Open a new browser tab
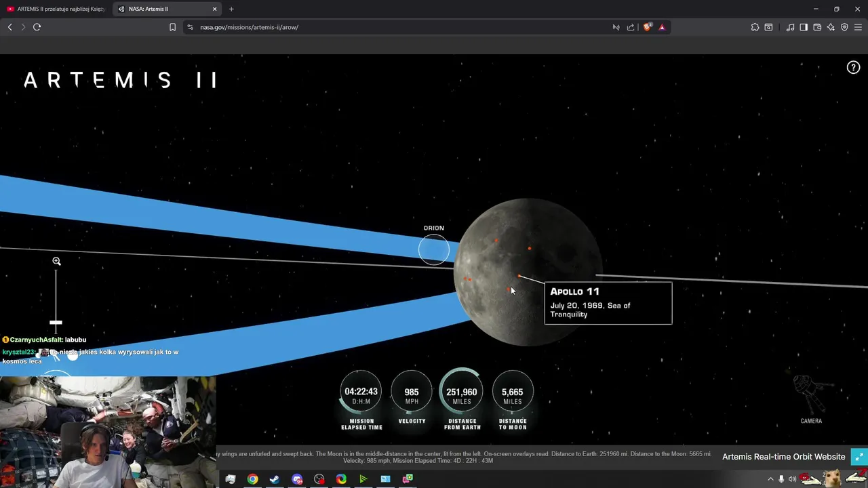The height and width of the screenshot is (488, 868). tap(231, 9)
